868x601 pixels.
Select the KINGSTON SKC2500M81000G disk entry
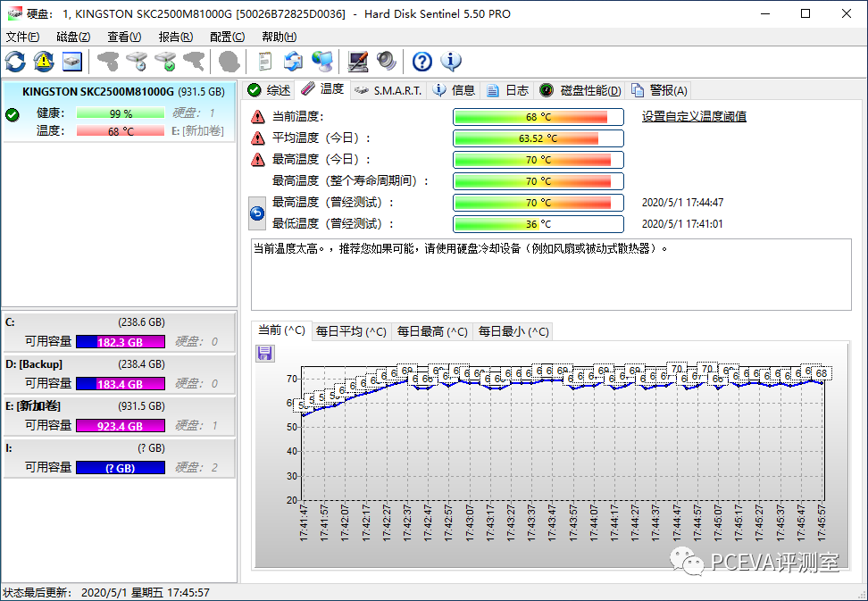click(x=119, y=113)
